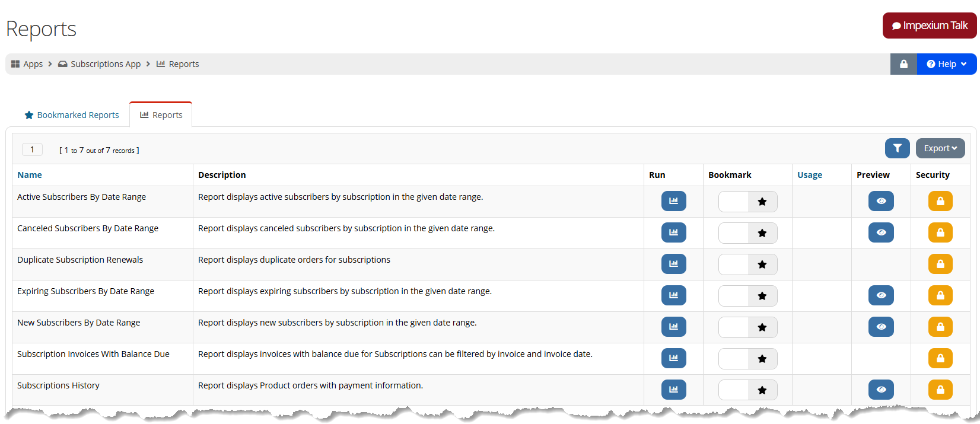Sort the table by Usage column
Image resolution: width=980 pixels, height=424 pixels.
point(810,175)
